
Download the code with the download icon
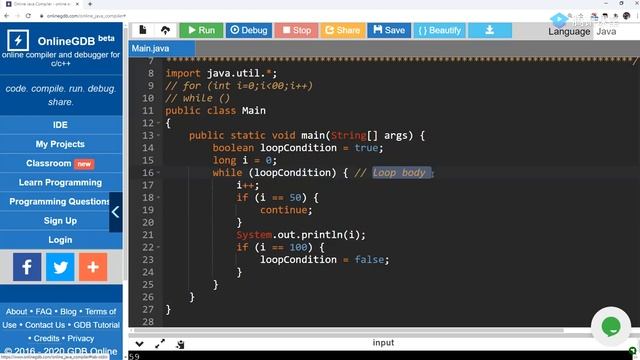490,30
